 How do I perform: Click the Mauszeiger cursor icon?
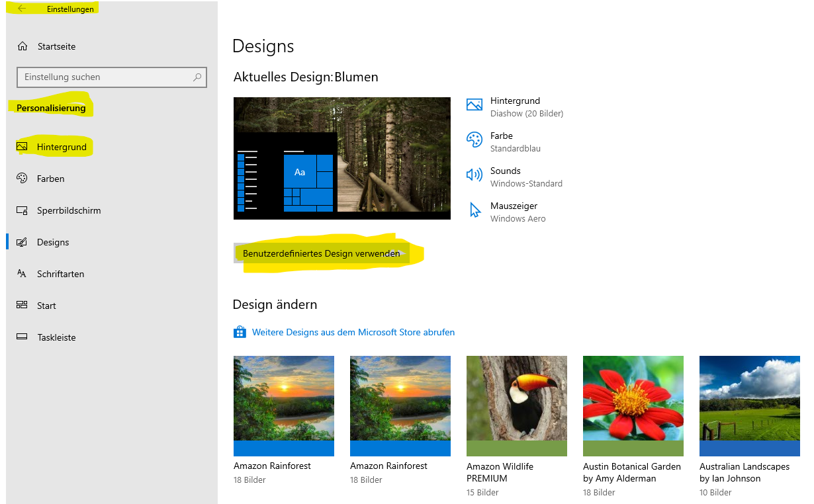(x=475, y=210)
